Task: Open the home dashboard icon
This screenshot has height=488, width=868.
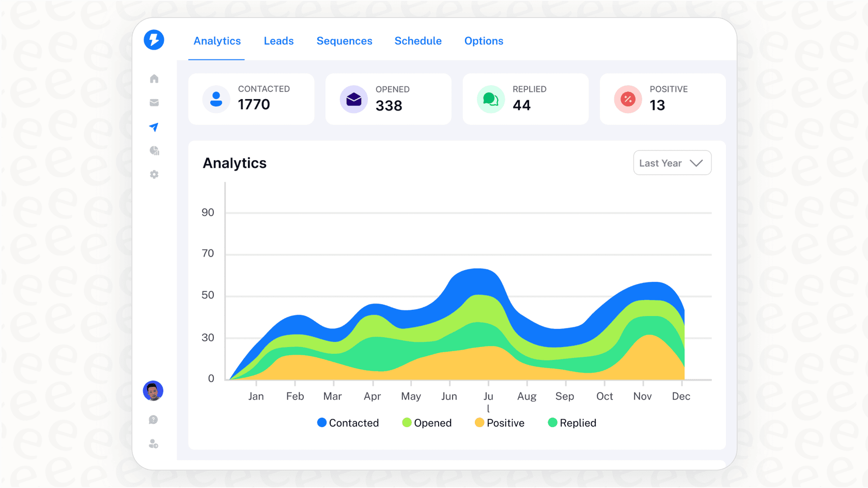Action: (154, 78)
